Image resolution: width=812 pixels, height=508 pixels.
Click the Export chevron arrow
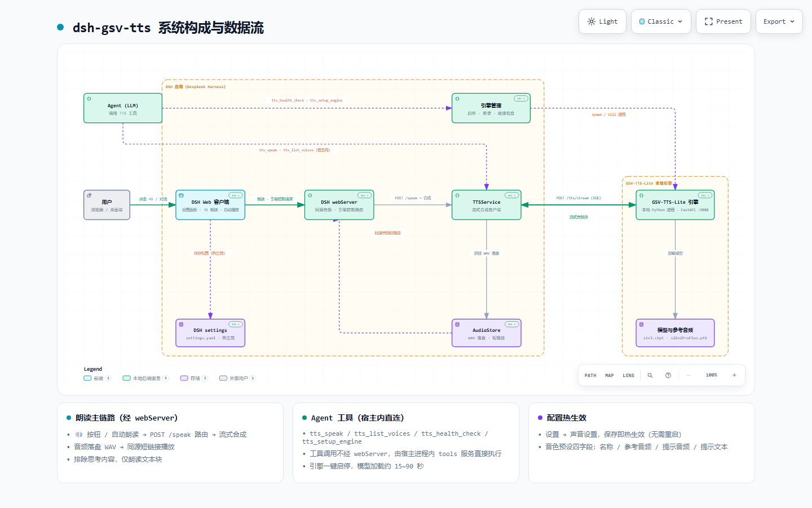[x=792, y=21]
